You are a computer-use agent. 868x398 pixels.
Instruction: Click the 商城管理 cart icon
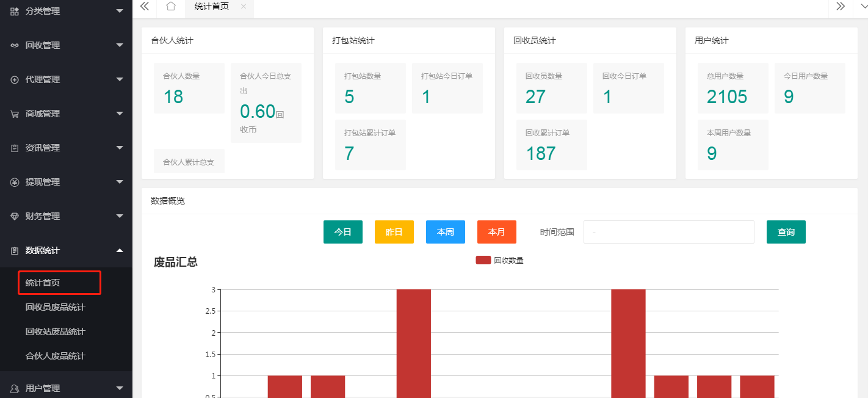[15, 114]
